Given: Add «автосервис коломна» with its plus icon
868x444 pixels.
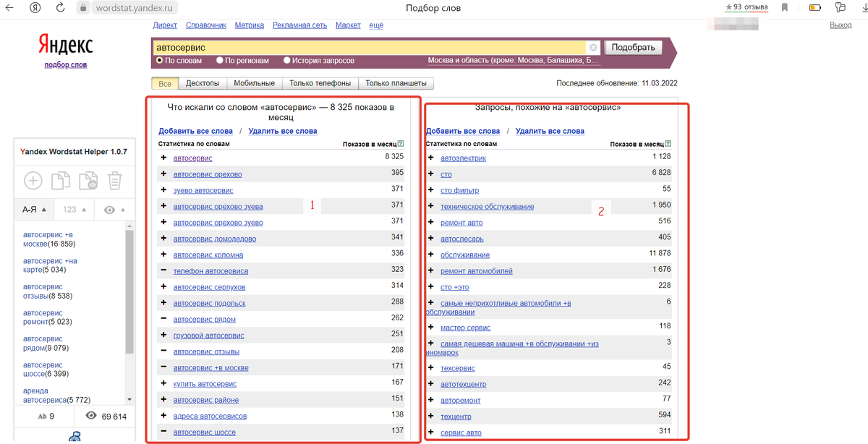Looking at the screenshot, I should 163,255.
